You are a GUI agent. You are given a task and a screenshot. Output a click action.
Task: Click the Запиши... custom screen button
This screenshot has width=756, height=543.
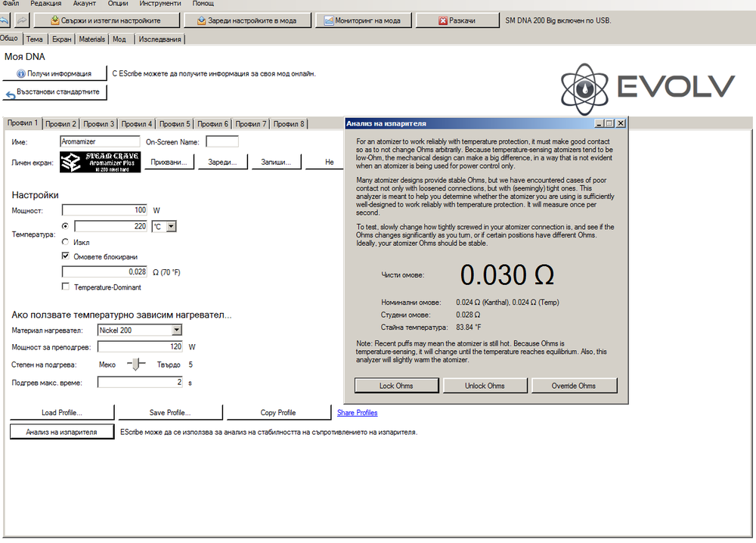[276, 162]
